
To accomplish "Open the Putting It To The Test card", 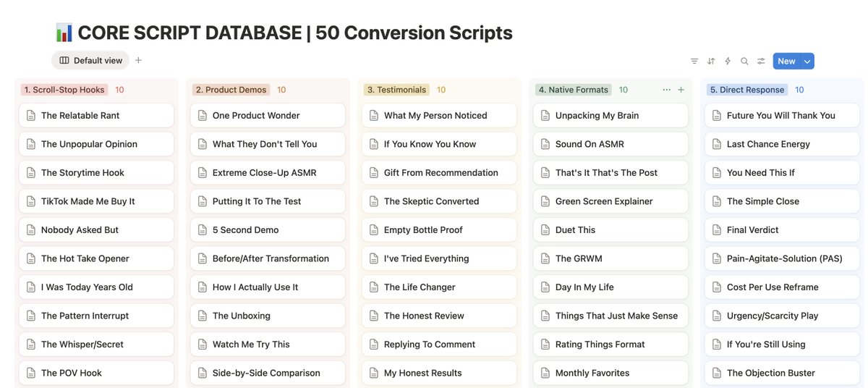I will tap(268, 201).
